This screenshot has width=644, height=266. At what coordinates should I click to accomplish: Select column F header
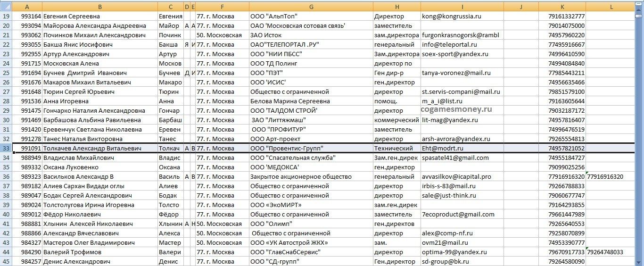point(223,6)
